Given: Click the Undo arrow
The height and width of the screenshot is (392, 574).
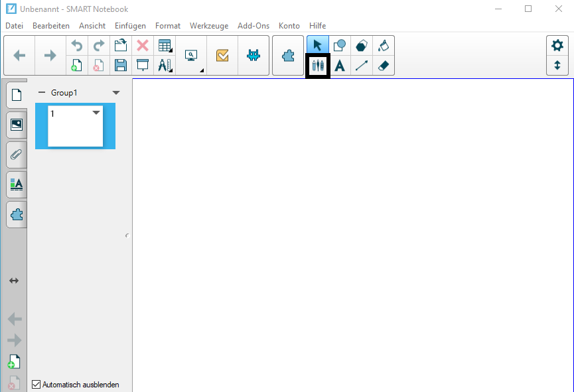Looking at the screenshot, I should pyautogui.click(x=77, y=46).
